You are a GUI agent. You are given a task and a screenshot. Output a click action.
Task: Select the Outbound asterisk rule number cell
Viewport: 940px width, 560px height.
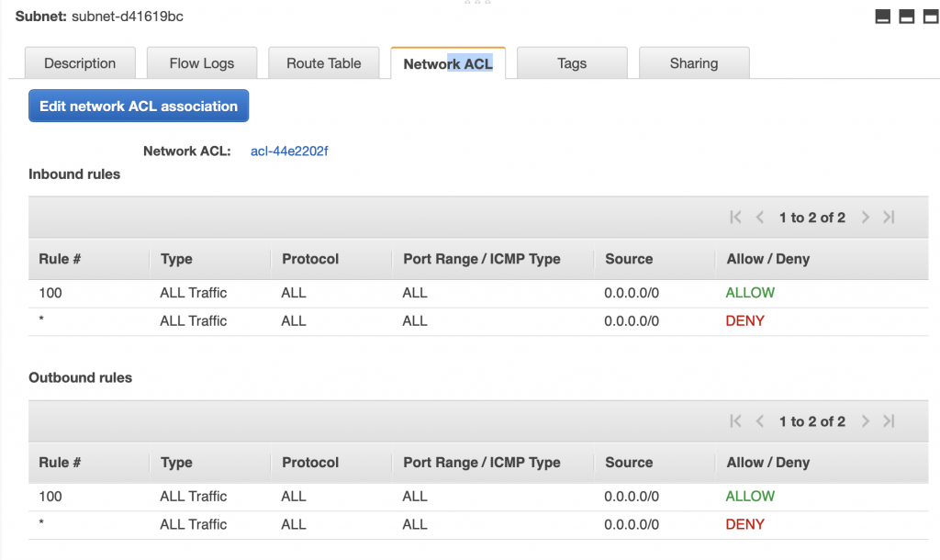tap(41, 523)
